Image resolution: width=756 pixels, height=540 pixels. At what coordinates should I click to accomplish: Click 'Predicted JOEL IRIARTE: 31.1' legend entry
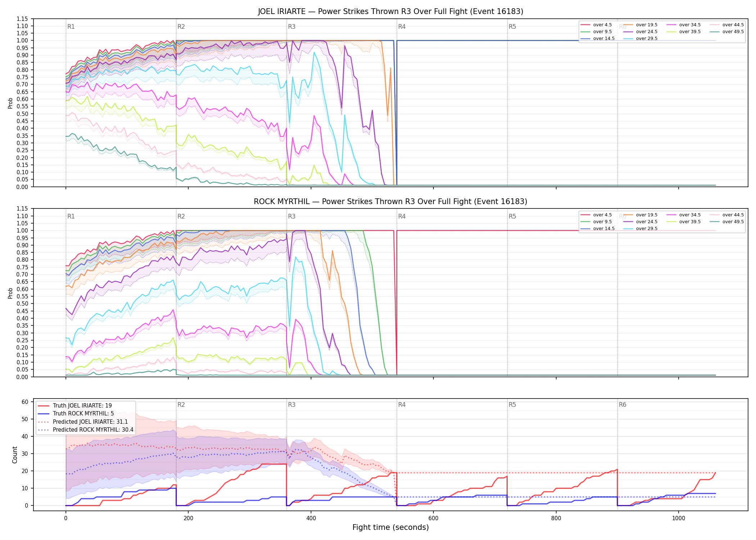[x=83, y=422]
